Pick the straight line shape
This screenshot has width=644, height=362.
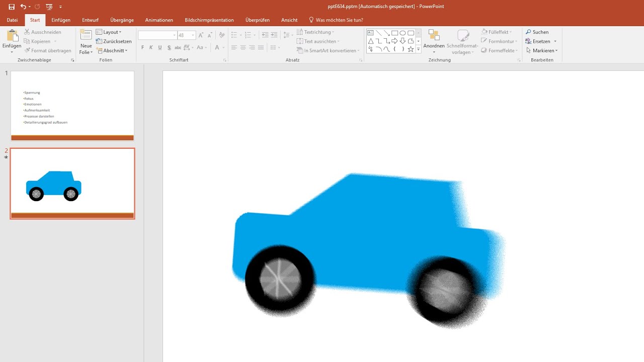378,33
